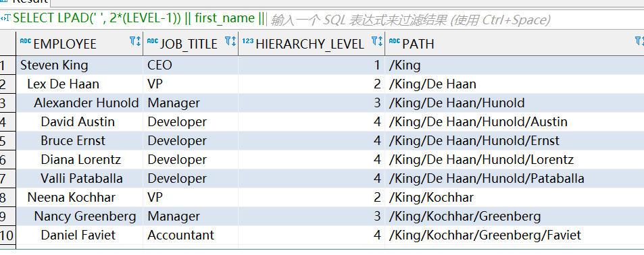Open filter/sort icon on EMPLOYEE column
The height and width of the screenshot is (255, 644).
click(x=135, y=41)
